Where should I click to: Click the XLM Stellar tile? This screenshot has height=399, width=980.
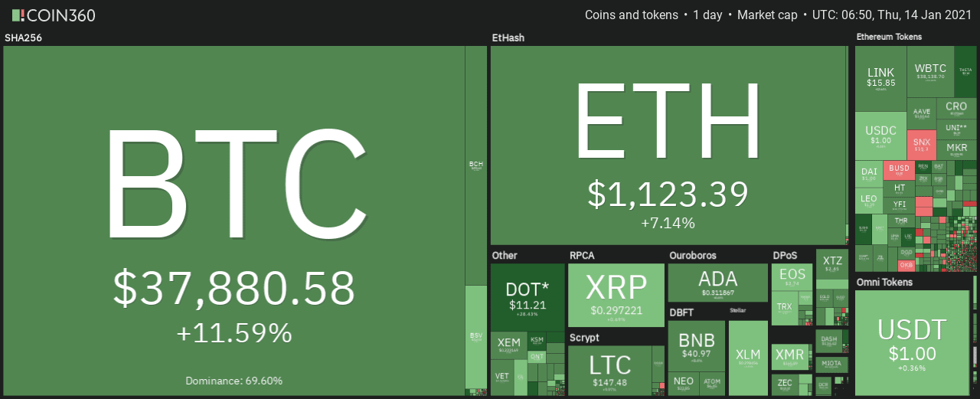click(747, 358)
